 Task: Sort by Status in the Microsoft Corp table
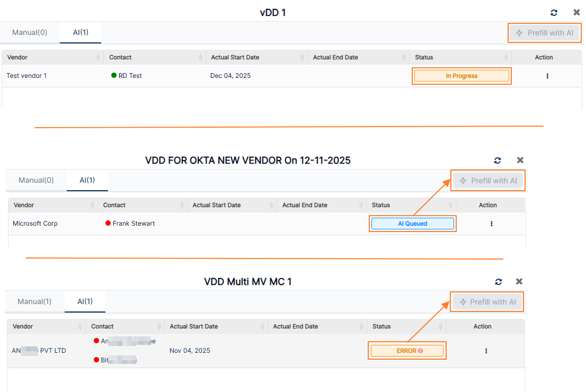tap(451, 205)
